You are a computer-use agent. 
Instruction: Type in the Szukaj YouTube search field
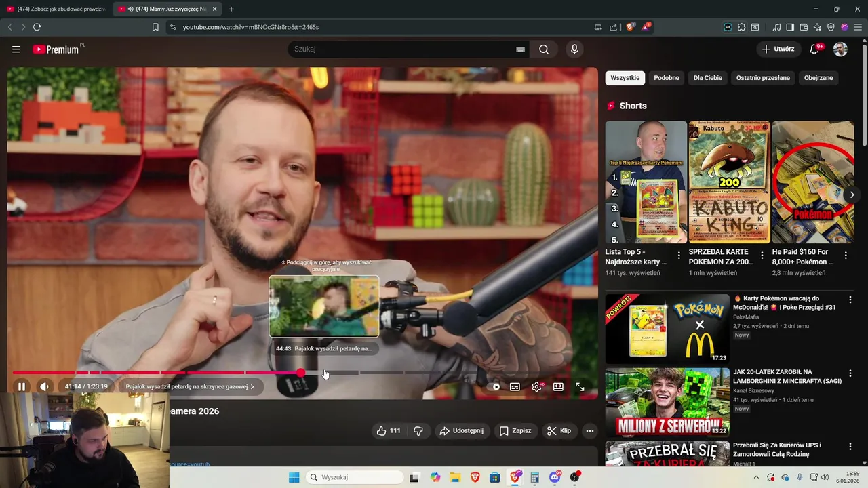tap(403, 49)
